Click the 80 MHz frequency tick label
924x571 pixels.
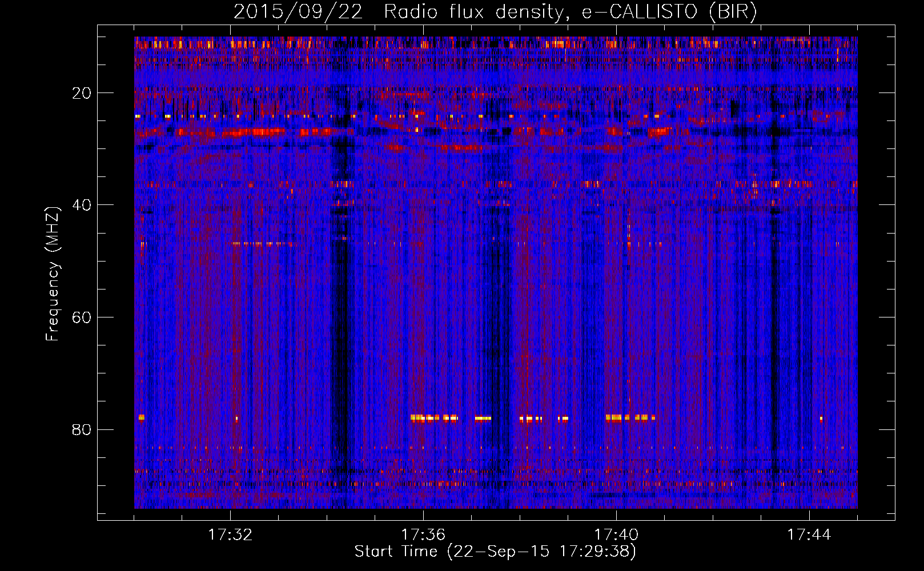pos(82,429)
